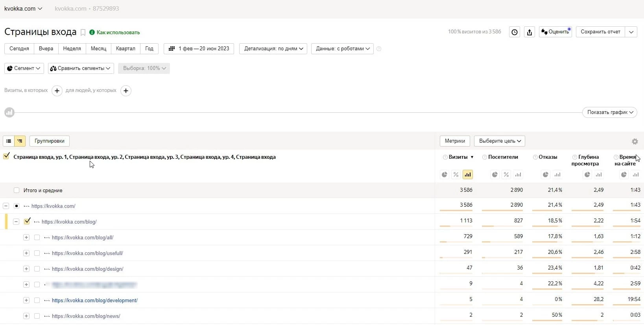The width and height of the screenshot is (644, 325).
Task: Click bar chart icon under Отказы
Action: [557, 174]
